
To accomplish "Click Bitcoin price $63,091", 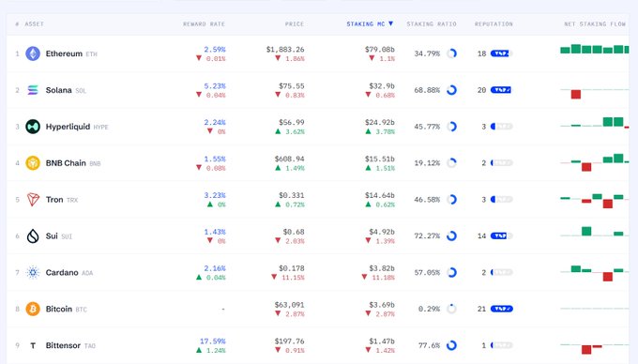I will point(289,305).
